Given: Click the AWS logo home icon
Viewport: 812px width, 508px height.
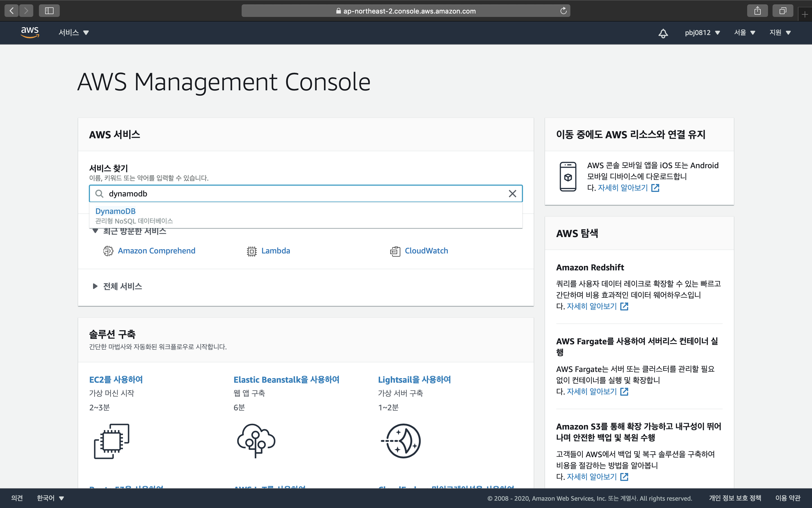Looking at the screenshot, I should [x=30, y=32].
